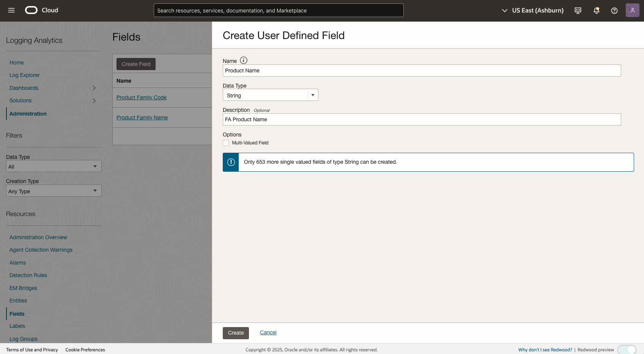Select Fields in the Resources list
The height and width of the screenshot is (354, 644).
tap(17, 313)
